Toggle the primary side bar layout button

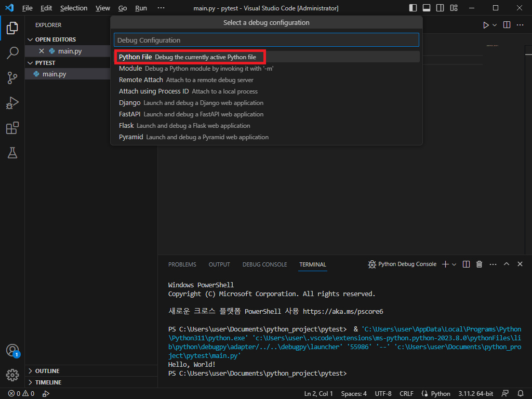(x=413, y=8)
